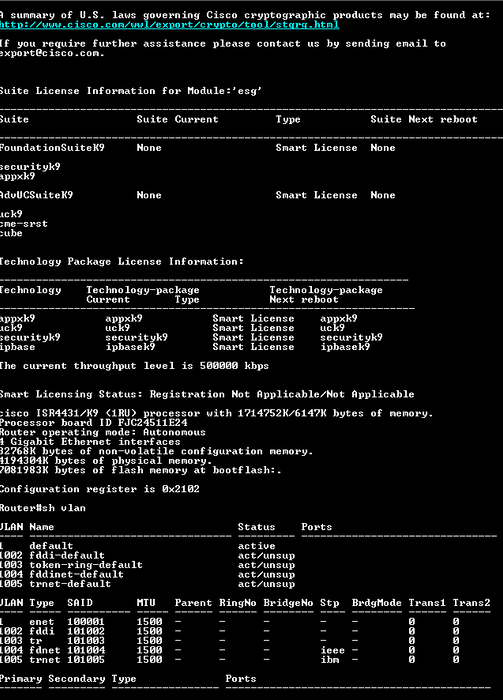Click the throughput level 500000 kbps line

[x=134, y=366]
